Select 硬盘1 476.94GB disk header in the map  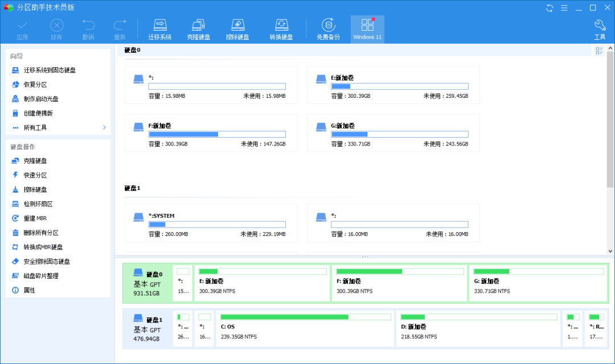[x=148, y=328]
